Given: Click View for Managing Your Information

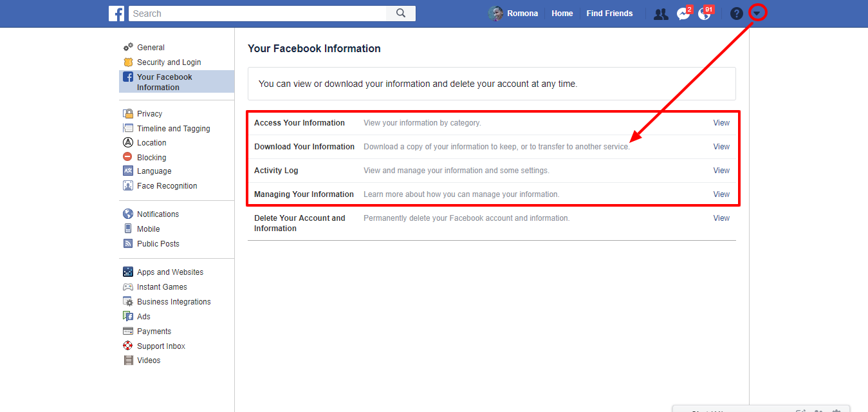Looking at the screenshot, I should pyautogui.click(x=721, y=194).
